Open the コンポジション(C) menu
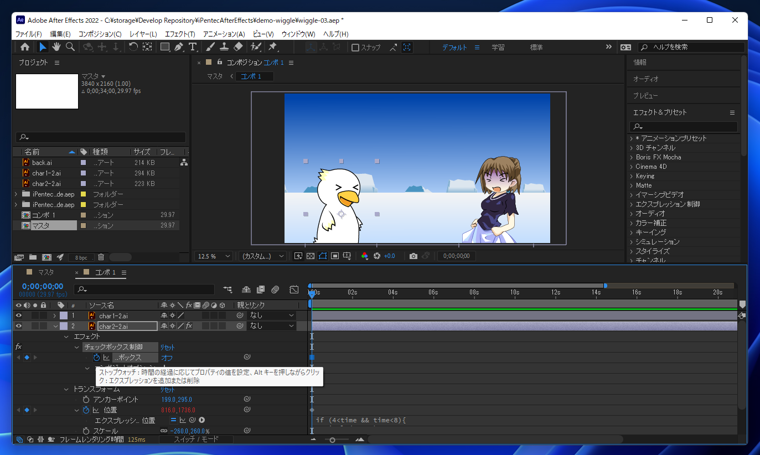This screenshot has height=455, width=760. (100, 34)
